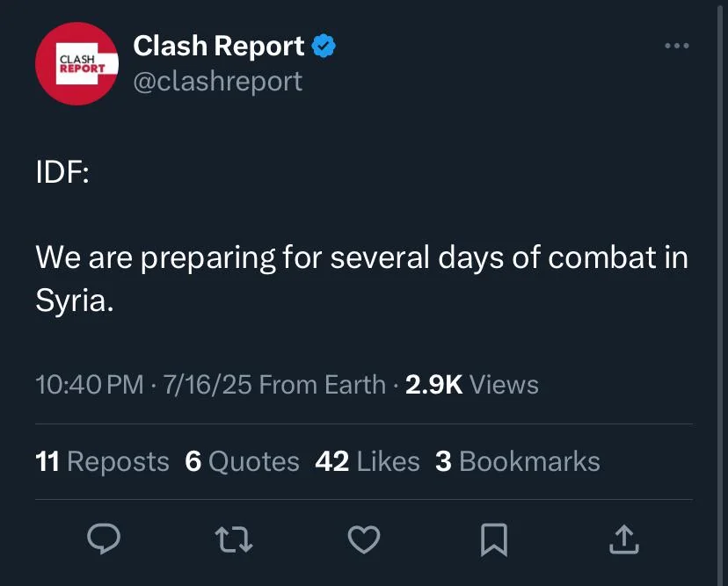Open share options via the upload arrow icon
This screenshot has height=586, width=728.
tap(624, 539)
